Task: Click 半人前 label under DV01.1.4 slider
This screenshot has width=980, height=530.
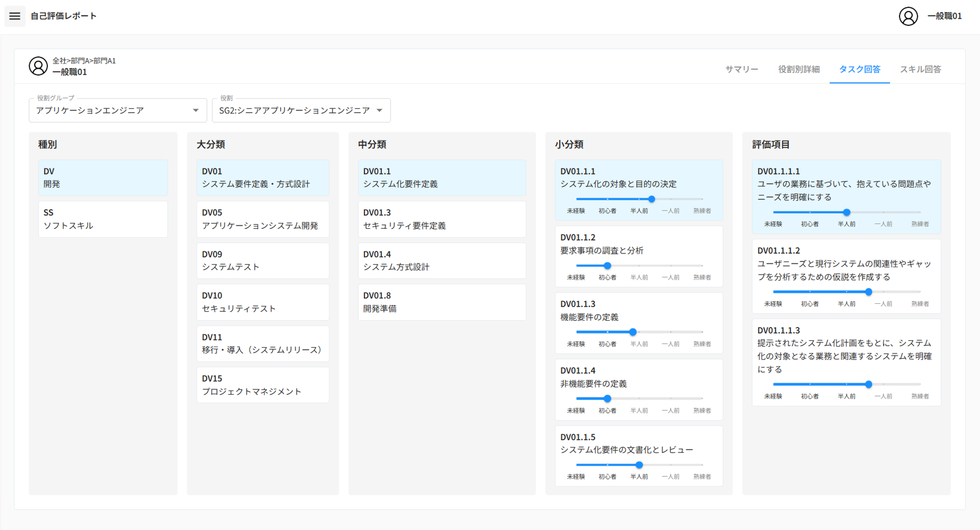Action: (x=639, y=410)
